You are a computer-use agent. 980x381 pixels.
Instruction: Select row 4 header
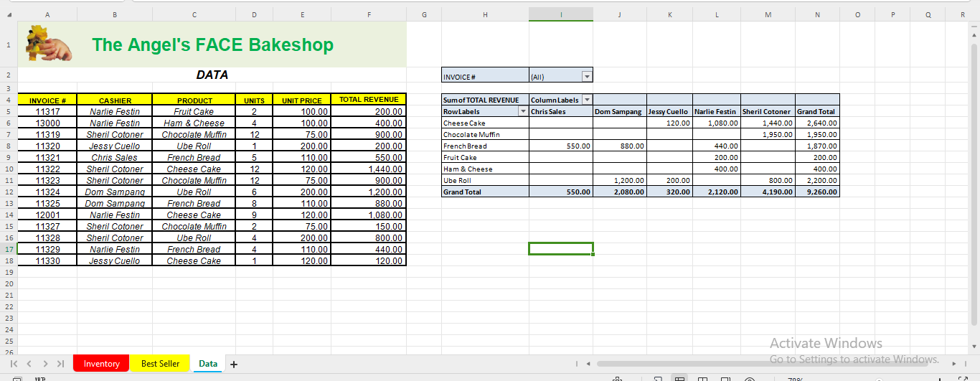coord(9,100)
